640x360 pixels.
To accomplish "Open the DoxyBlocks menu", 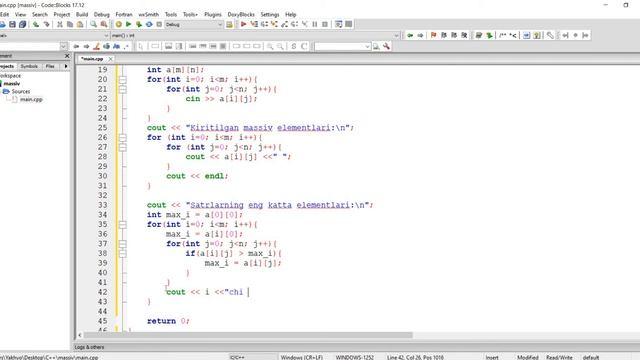I will tap(241, 14).
